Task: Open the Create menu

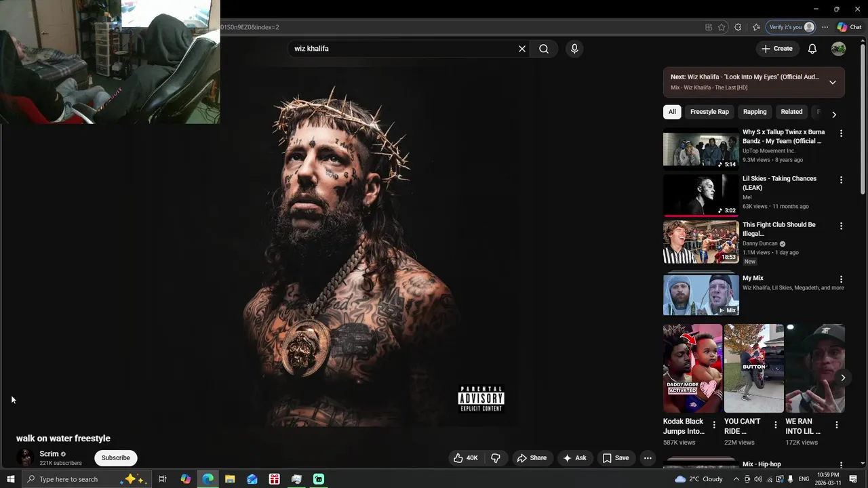Action: tap(777, 49)
